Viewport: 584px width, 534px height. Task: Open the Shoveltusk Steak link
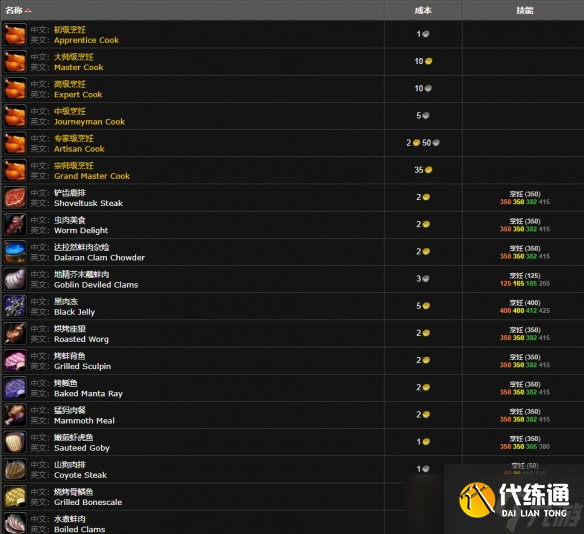88,203
